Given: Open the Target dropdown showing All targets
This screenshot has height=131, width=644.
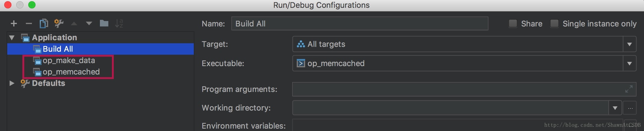Looking at the screenshot, I should (x=464, y=44).
